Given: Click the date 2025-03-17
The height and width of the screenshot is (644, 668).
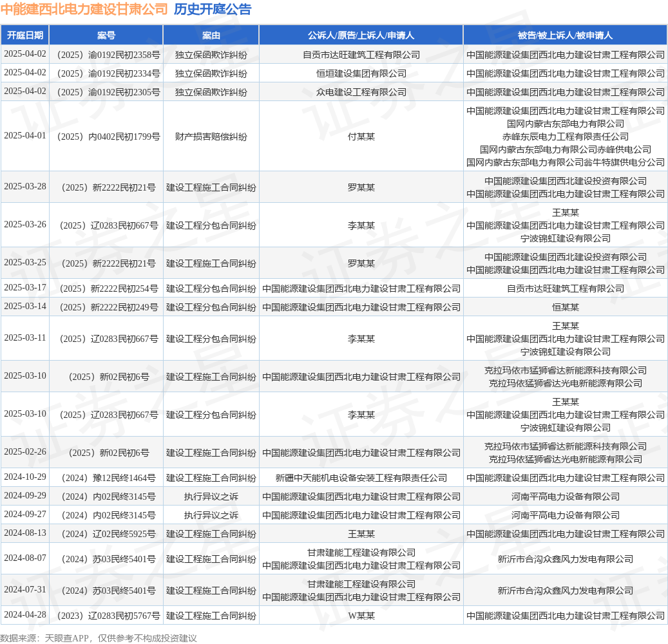Looking at the screenshot, I should [x=25, y=288].
